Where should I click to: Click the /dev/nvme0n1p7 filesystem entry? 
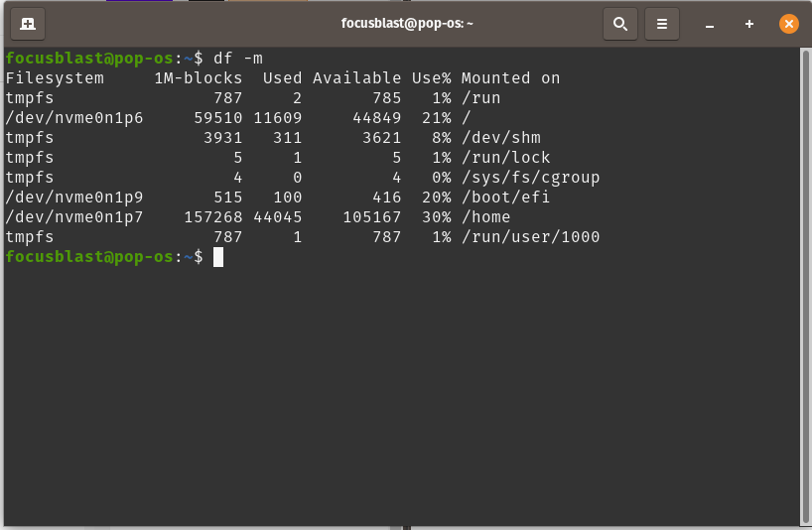tap(74, 217)
